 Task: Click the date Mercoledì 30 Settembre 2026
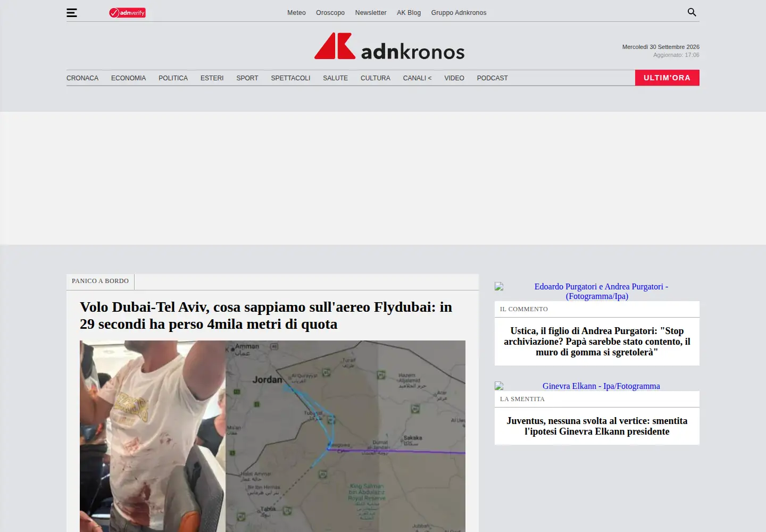(x=661, y=47)
